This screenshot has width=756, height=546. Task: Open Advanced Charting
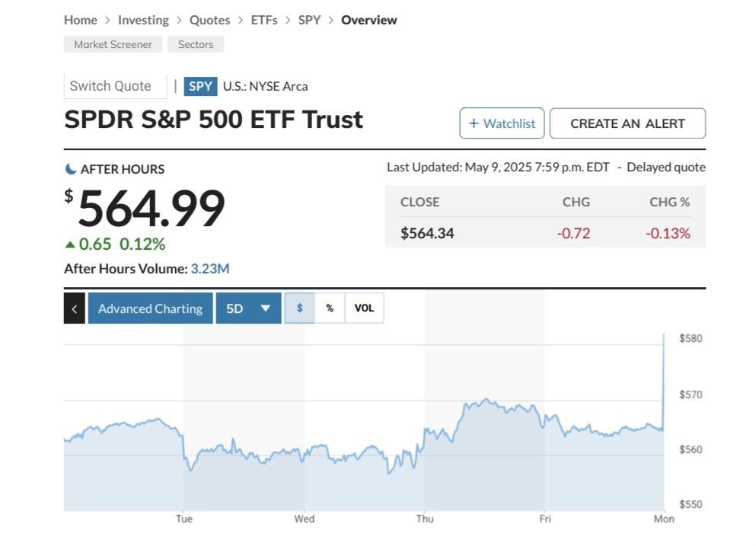[x=150, y=308]
